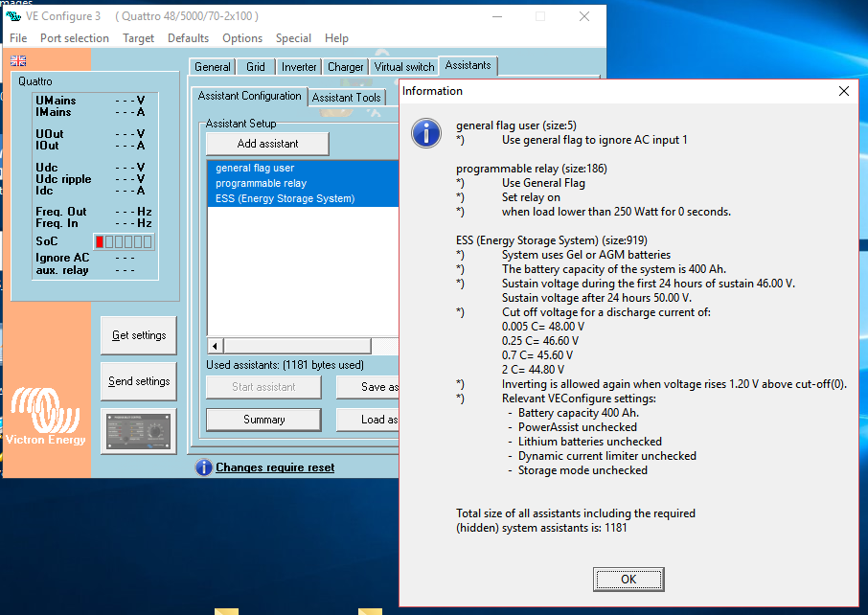Viewport: 868px width, 615px height.
Task: Open the Port selection menu
Action: coord(74,38)
